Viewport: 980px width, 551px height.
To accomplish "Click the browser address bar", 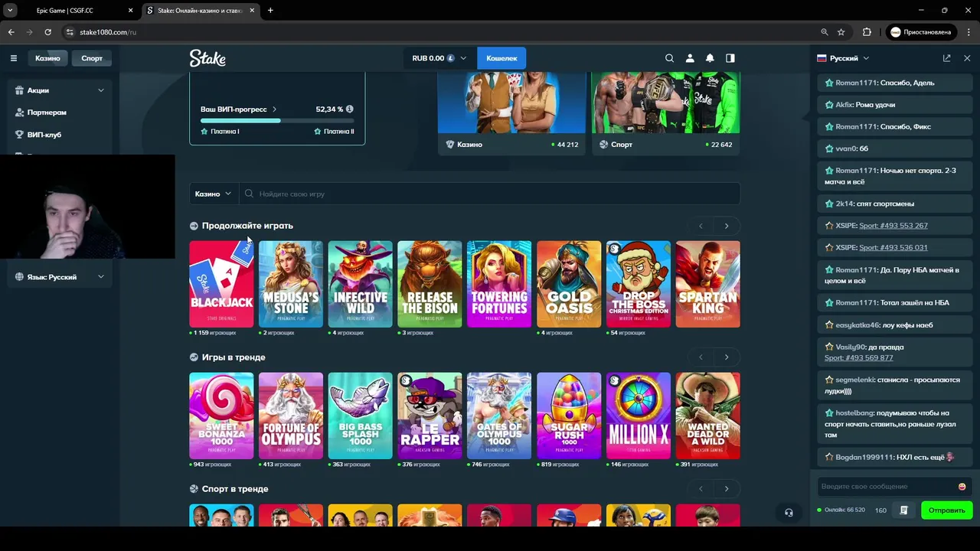I will click(440, 32).
